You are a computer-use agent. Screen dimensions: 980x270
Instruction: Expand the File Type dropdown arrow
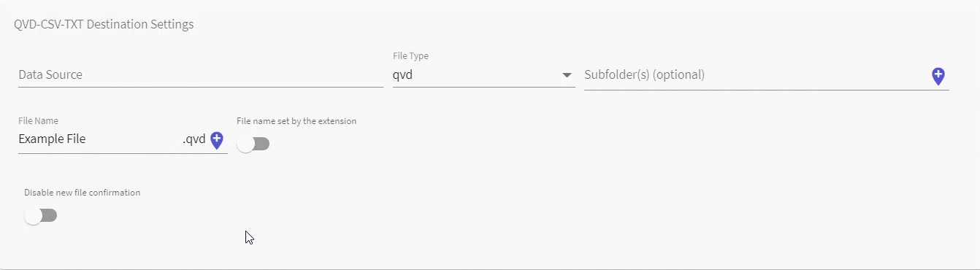[x=567, y=75]
